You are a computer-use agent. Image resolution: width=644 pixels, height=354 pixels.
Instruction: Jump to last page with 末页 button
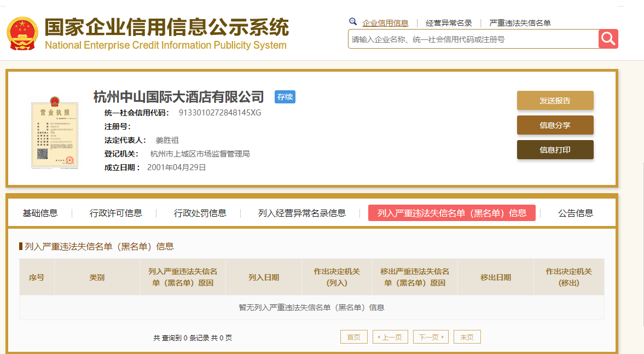coord(467,337)
